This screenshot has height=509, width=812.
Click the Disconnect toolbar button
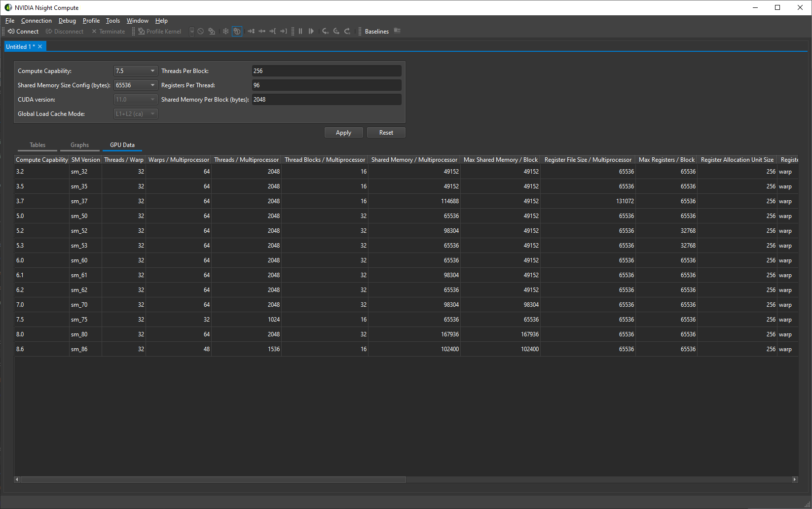(x=65, y=31)
